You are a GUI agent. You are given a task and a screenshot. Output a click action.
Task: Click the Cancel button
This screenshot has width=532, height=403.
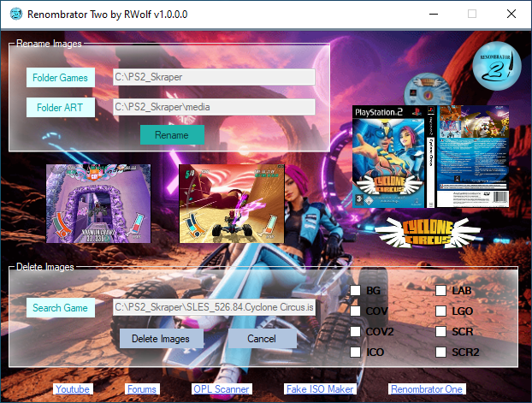pos(262,339)
